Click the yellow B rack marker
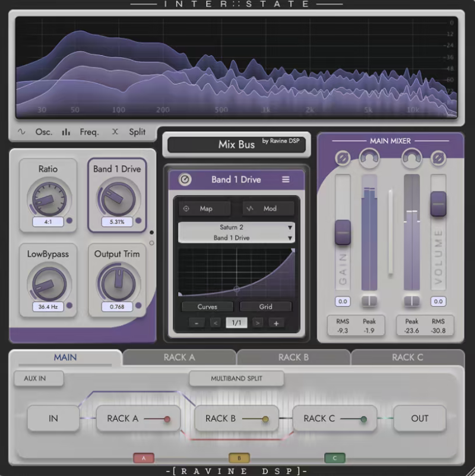Viewport: 475px width, 476px height. tap(239, 458)
